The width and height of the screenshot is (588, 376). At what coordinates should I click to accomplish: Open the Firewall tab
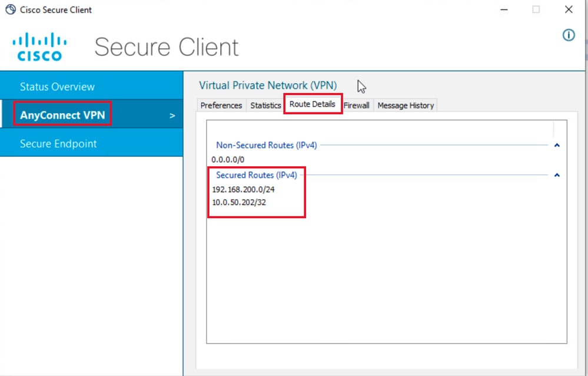pyautogui.click(x=357, y=105)
